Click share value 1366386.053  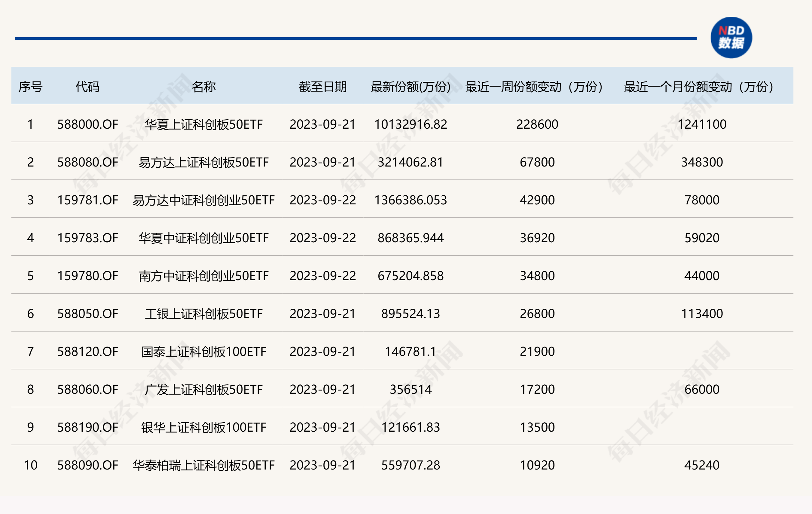pyautogui.click(x=411, y=200)
